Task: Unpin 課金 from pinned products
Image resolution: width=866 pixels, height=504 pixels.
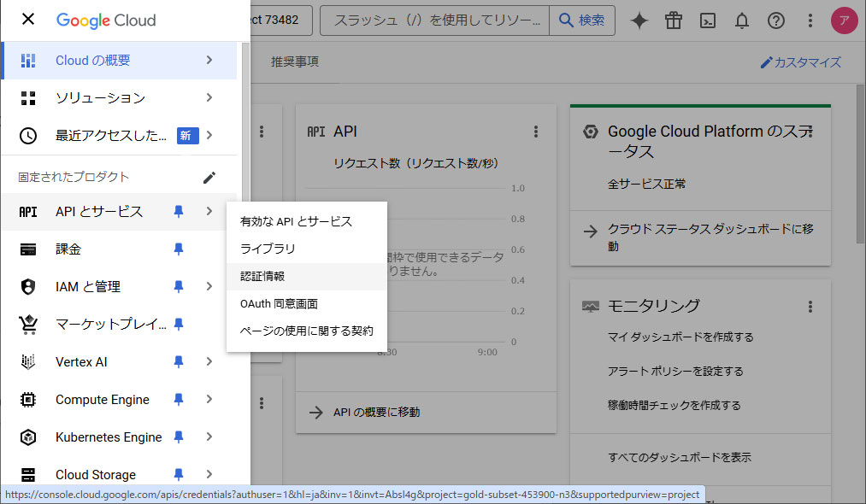Action: tap(179, 249)
